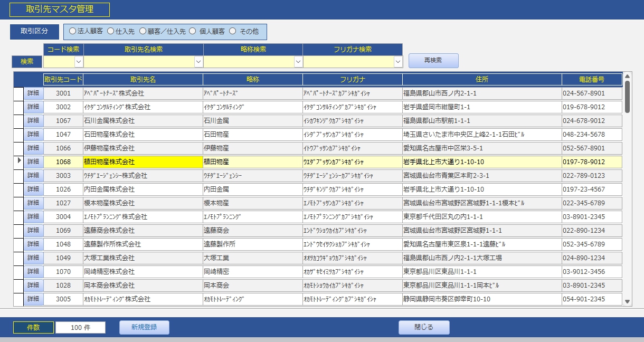
Task: Click the 再検索 button
Action: [433, 61]
